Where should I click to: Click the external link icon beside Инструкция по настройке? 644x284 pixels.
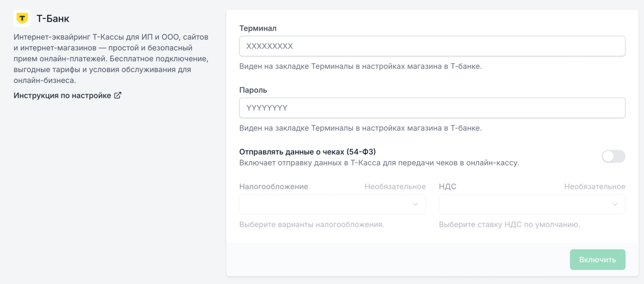pos(117,95)
